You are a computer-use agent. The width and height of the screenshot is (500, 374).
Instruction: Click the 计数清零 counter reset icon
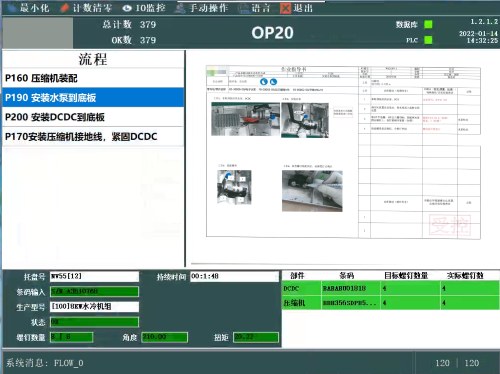[64, 8]
